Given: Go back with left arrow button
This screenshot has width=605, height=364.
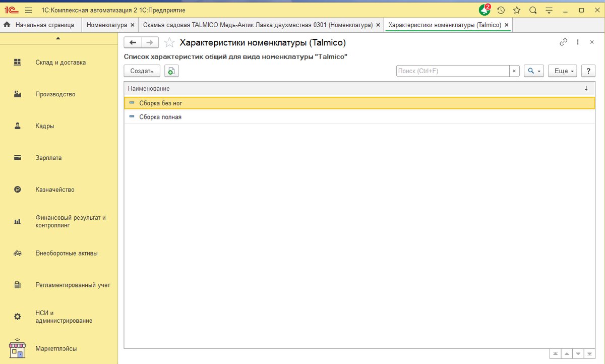Looking at the screenshot, I should point(133,43).
